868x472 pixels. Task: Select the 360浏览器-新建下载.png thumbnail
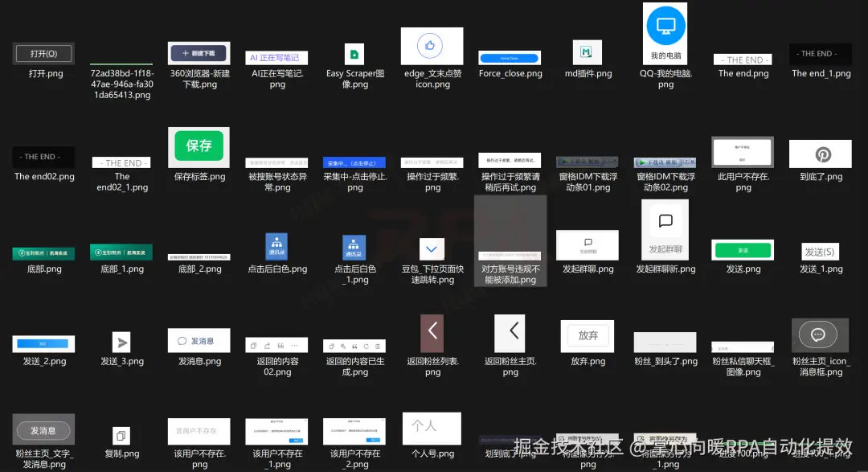pyautogui.click(x=199, y=53)
